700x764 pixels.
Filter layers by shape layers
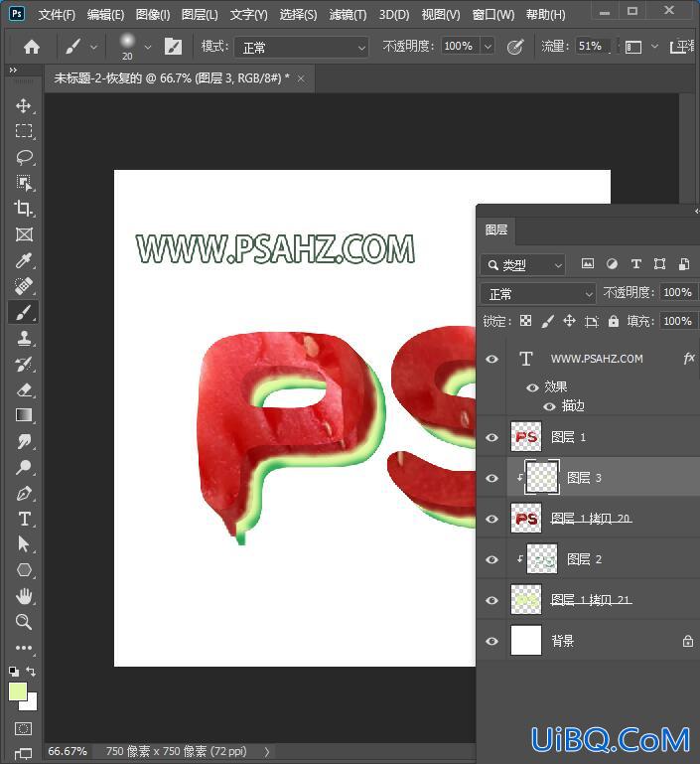[659, 264]
